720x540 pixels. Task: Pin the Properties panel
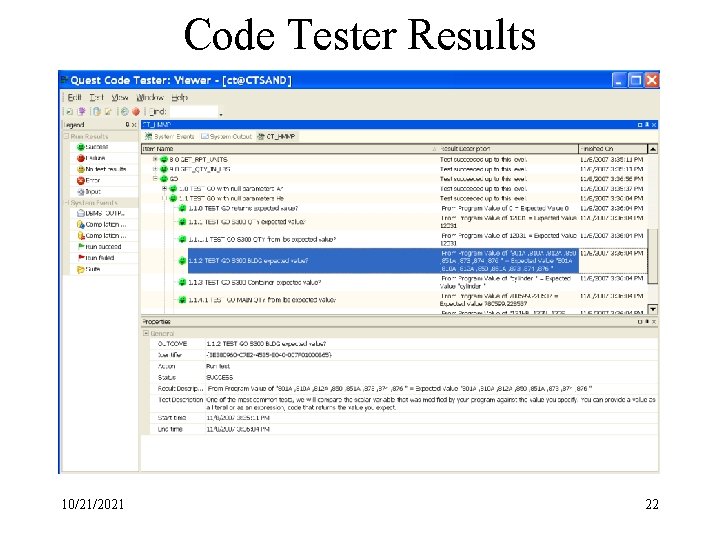[647, 321]
